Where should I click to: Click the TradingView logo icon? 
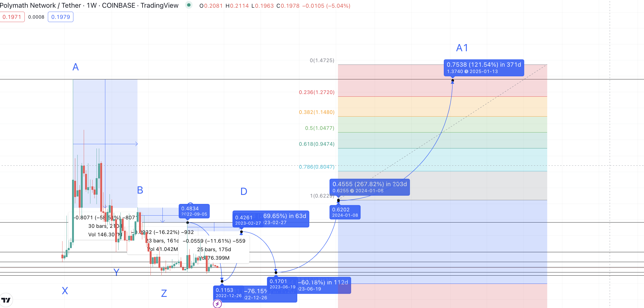[6, 300]
